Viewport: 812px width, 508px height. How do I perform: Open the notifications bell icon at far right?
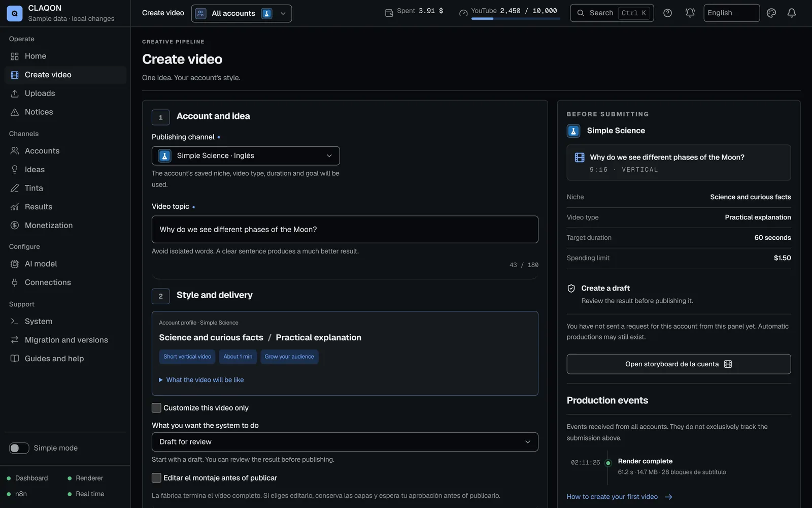point(792,13)
